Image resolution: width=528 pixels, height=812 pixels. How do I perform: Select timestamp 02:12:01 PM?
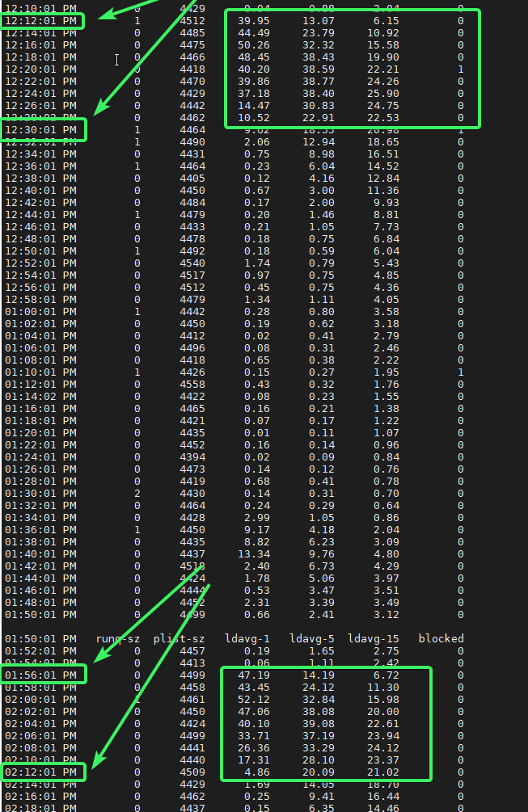[x=40, y=772]
